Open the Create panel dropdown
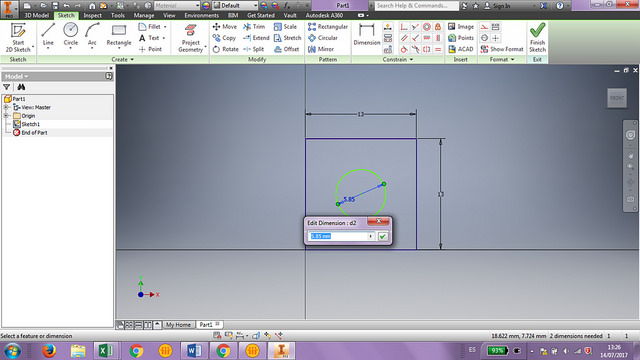 point(123,60)
